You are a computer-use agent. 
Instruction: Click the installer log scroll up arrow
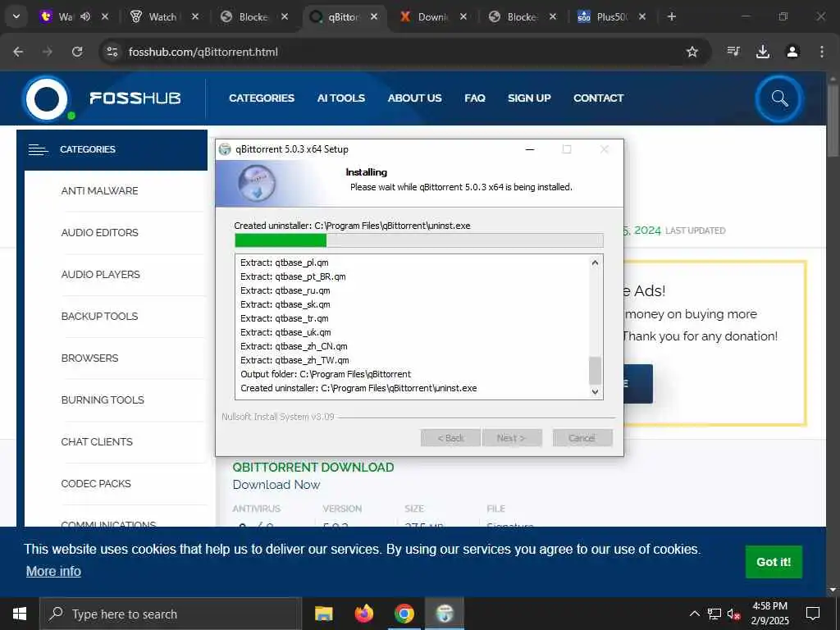(x=595, y=262)
